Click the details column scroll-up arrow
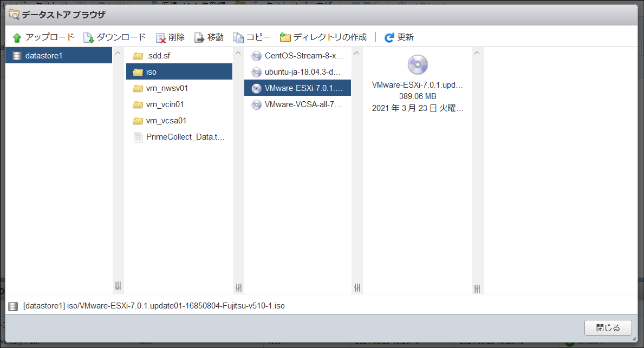The height and width of the screenshot is (348, 644). pos(477,53)
